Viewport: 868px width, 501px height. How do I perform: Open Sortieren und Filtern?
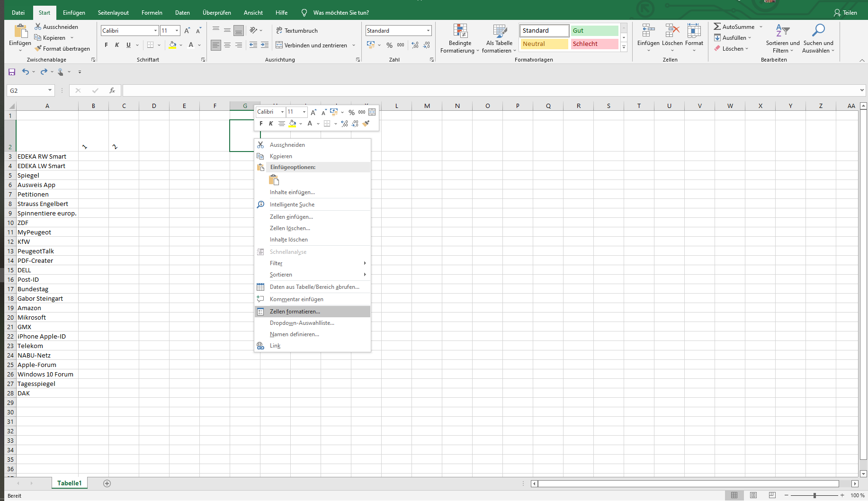783,38
